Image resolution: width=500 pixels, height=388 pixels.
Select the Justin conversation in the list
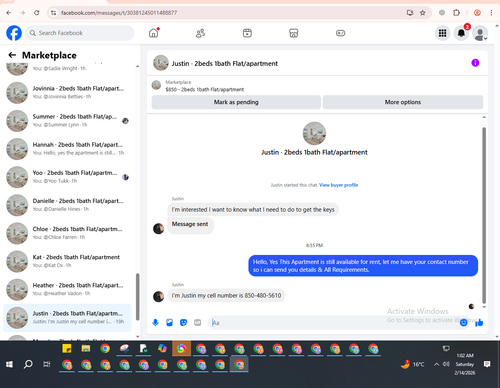click(x=68, y=318)
